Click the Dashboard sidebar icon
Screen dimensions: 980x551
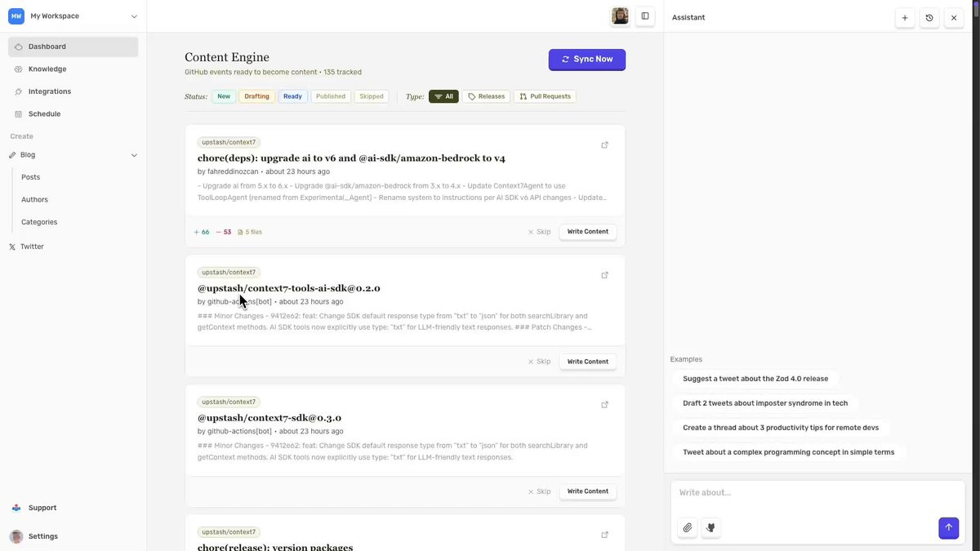click(x=18, y=47)
